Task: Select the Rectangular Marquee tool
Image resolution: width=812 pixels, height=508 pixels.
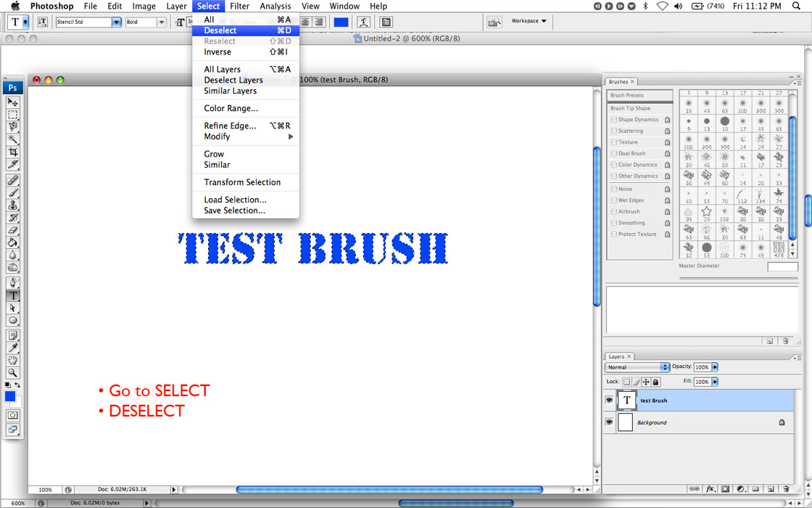Action: coord(13,115)
